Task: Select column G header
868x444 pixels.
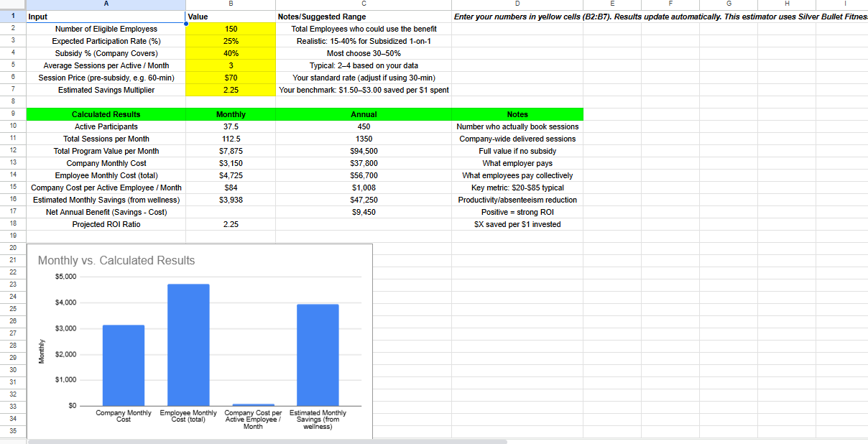Action: pyautogui.click(x=729, y=4)
